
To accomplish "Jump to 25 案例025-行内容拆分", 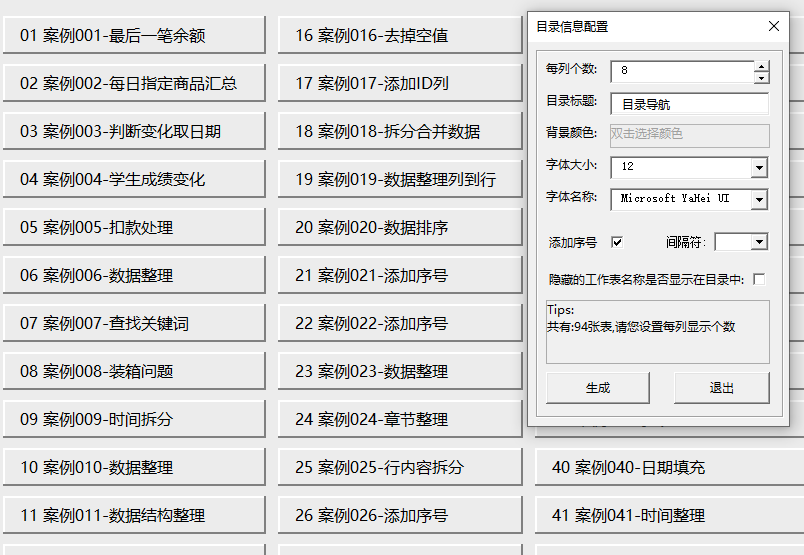I will point(400,467).
